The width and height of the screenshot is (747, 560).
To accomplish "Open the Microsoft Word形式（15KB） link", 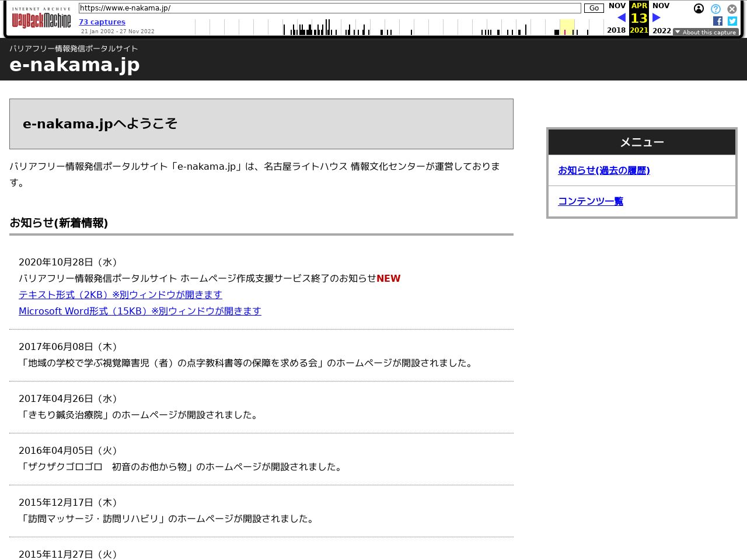I will [x=140, y=311].
